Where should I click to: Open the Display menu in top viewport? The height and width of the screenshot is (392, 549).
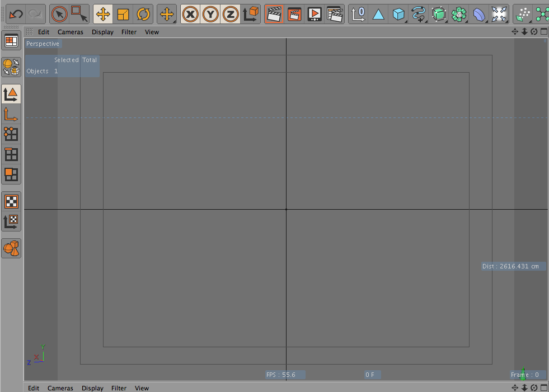click(102, 32)
